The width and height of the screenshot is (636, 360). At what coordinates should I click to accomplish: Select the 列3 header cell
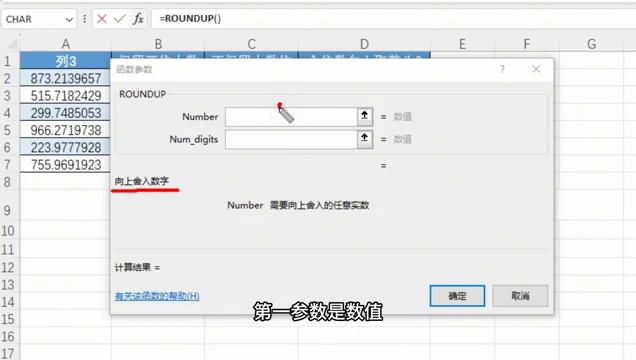65,61
